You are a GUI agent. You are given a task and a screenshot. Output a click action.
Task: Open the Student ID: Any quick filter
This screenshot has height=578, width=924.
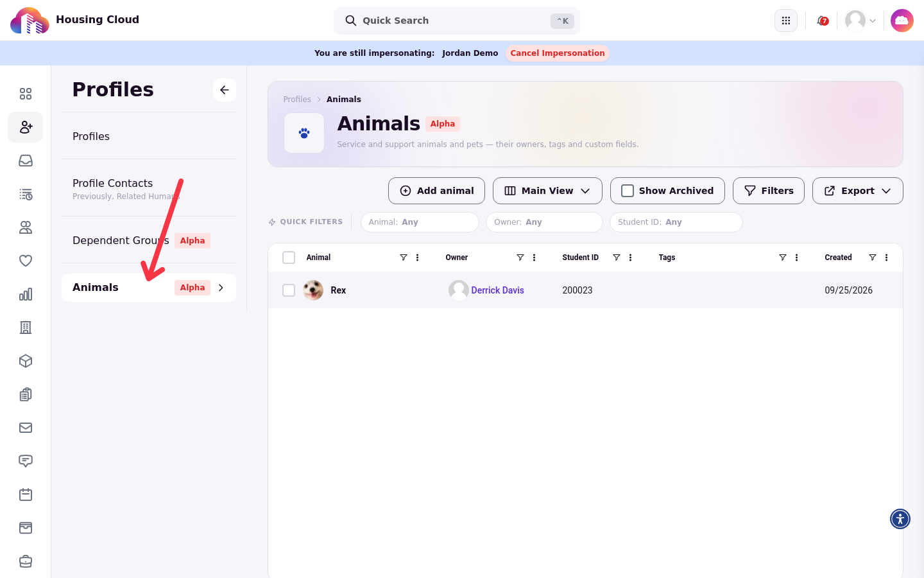(676, 222)
